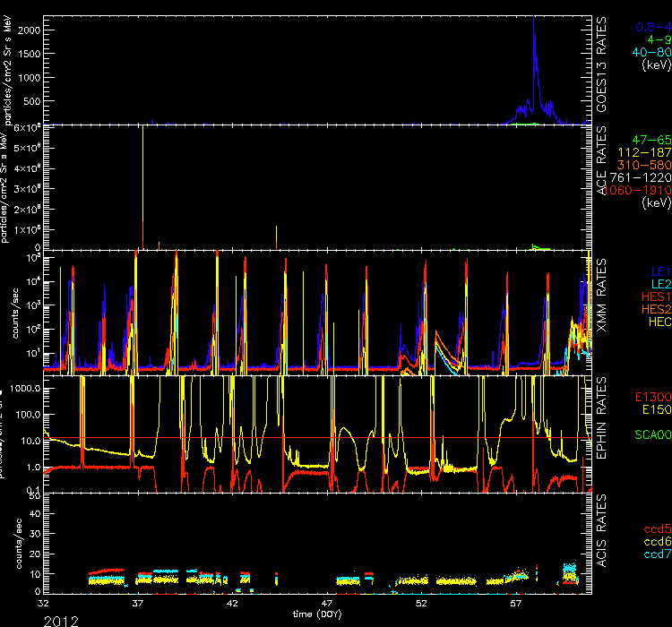Click the LE1 legend label
Screen dimensions: 672x627
tap(659, 268)
